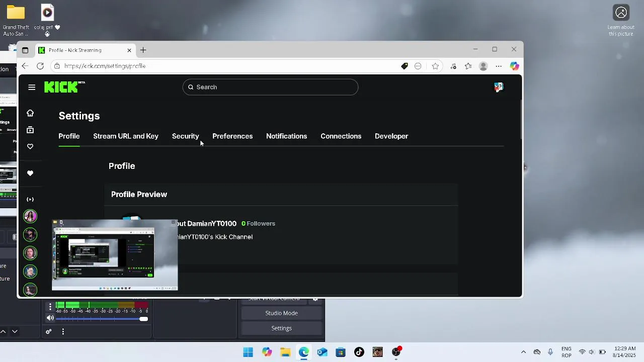This screenshot has height=362, width=644.
Task: Mute the audio source speaker in OBS
Action: point(50,318)
